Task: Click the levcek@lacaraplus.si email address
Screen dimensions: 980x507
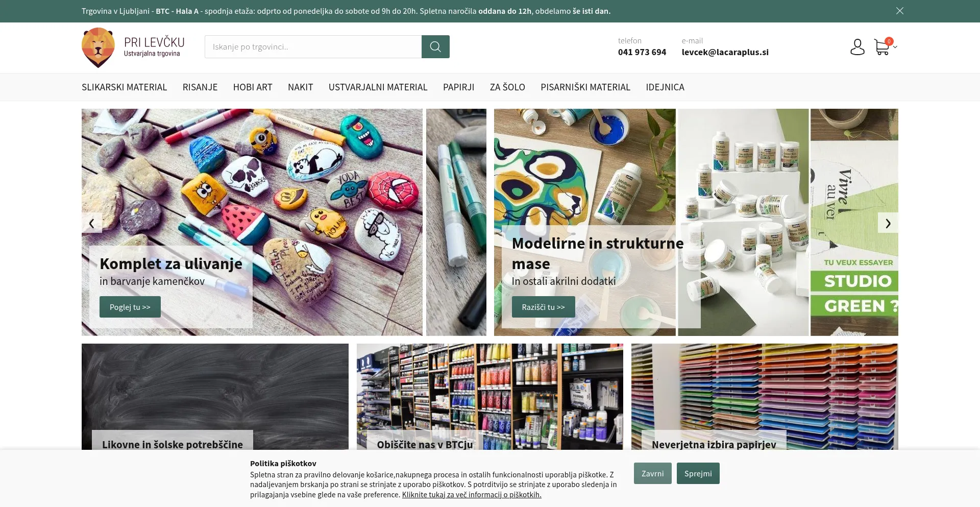Action: point(725,52)
